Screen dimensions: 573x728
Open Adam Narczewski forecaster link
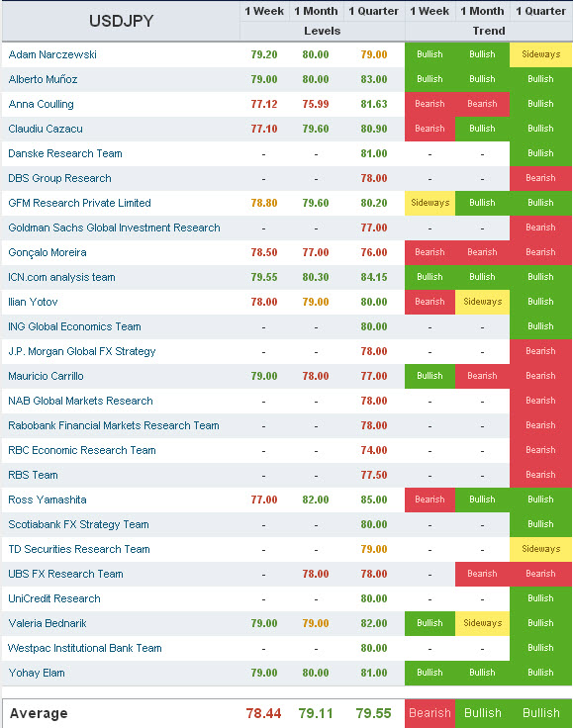[x=52, y=54]
